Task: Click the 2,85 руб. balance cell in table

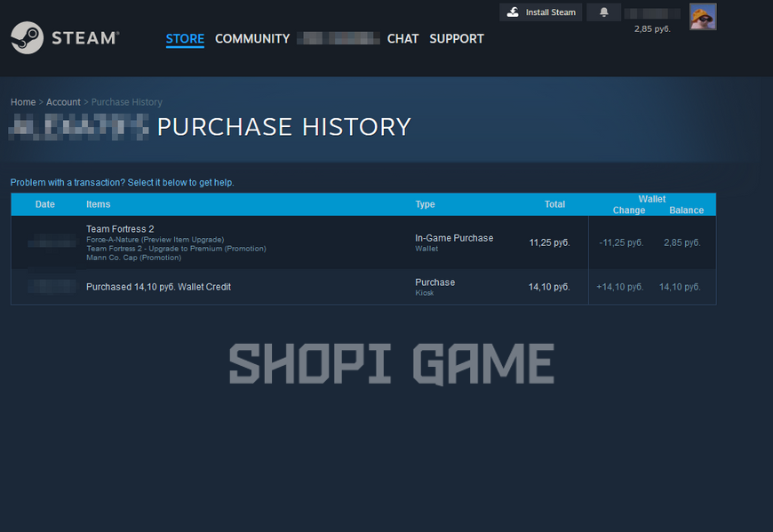Action: coord(681,242)
